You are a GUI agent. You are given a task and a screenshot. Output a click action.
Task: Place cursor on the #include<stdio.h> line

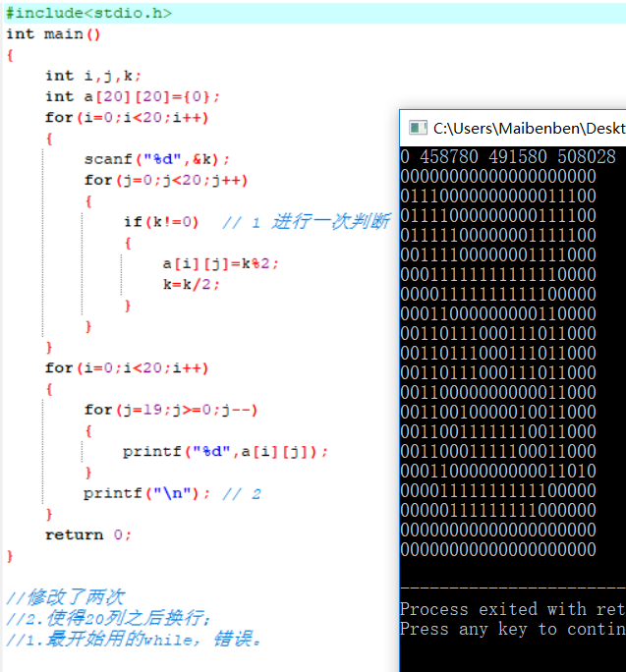(x=88, y=13)
